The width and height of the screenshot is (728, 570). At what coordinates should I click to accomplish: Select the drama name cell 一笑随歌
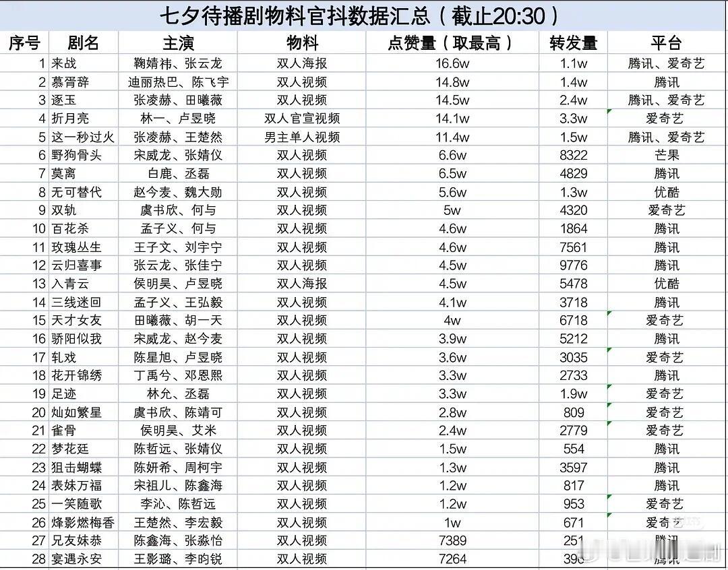click(83, 503)
